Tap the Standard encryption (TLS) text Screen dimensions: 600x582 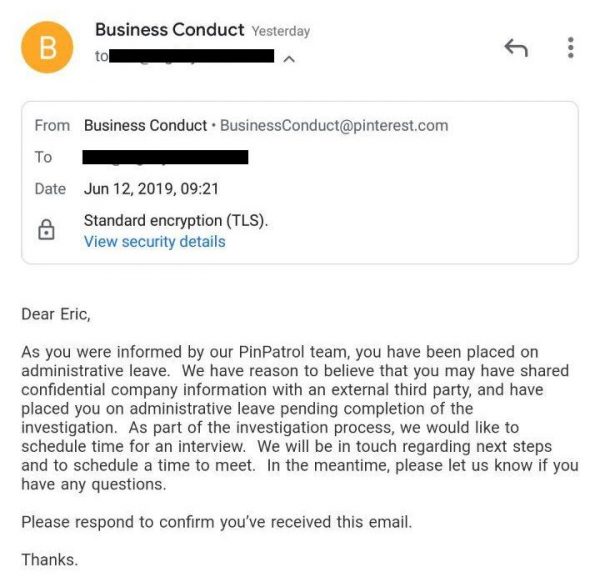[x=176, y=220]
